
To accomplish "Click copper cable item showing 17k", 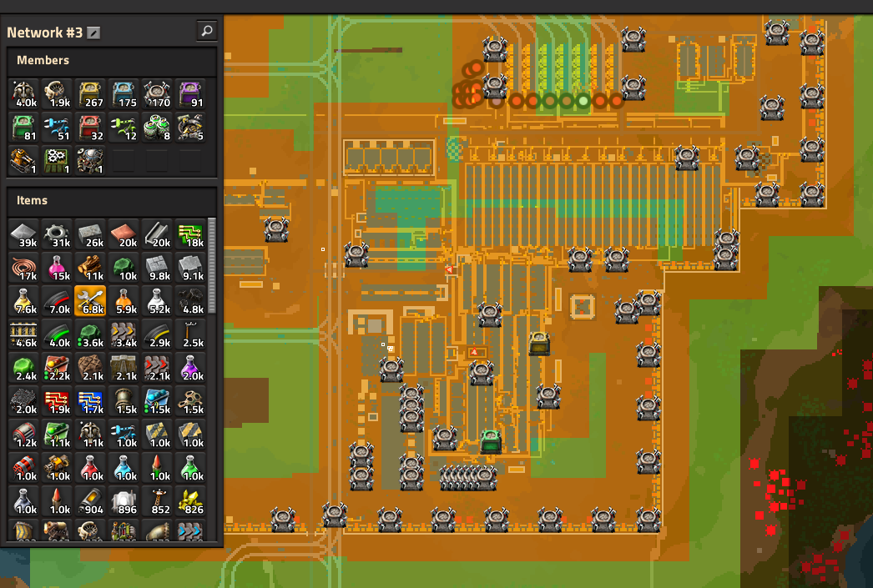I will click(23, 268).
